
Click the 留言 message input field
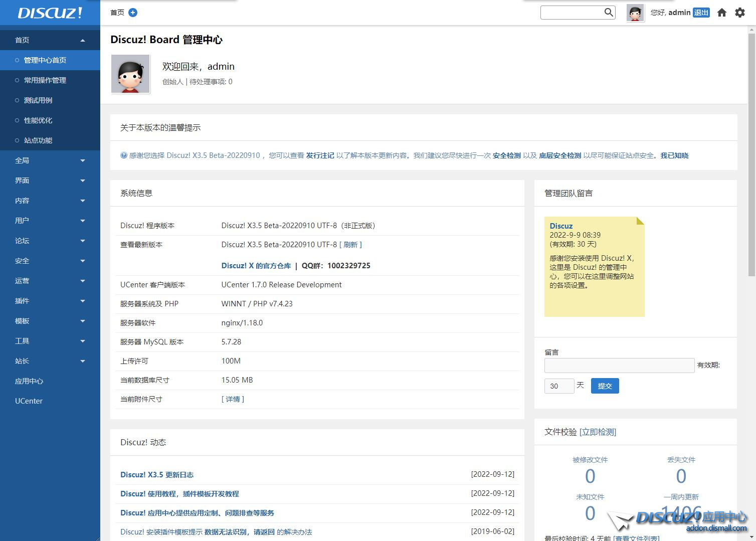[619, 366]
